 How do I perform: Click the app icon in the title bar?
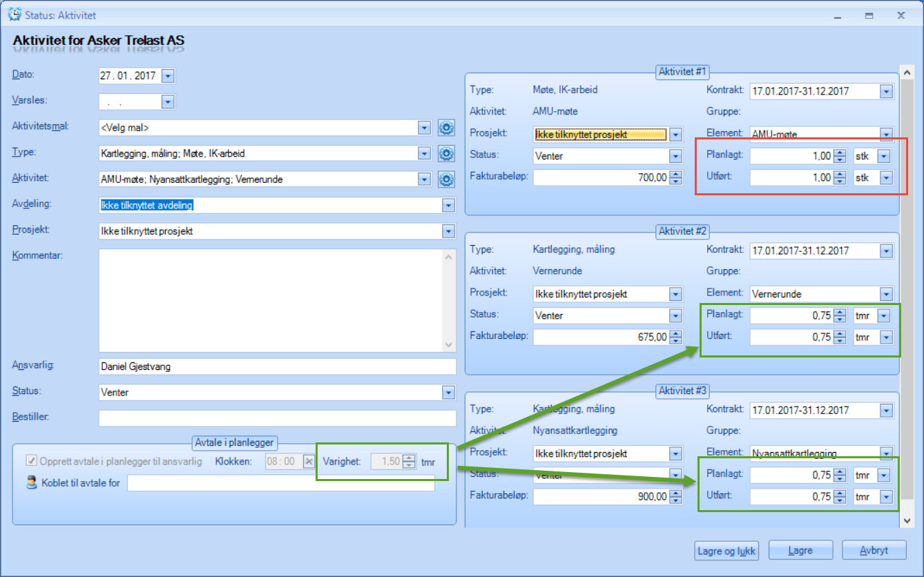click(x=13, y=14)
